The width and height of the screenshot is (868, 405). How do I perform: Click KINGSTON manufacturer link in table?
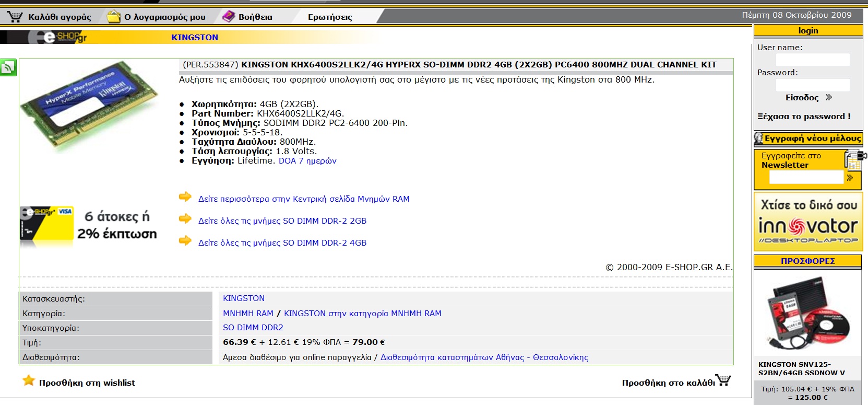244,298
